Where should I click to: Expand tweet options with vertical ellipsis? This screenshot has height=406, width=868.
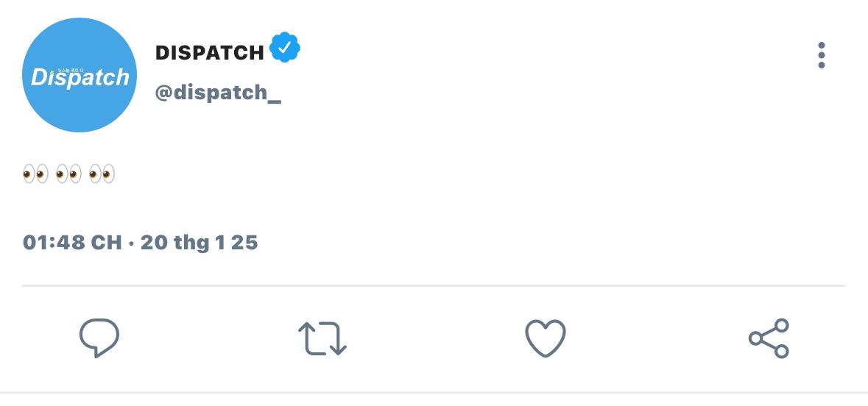click(x=822, y=55)
